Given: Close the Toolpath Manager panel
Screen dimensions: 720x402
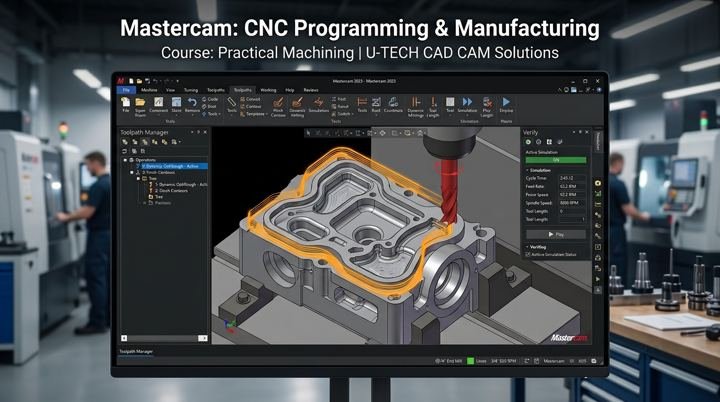Looking at the screenshot, I should tap(205, 132).
